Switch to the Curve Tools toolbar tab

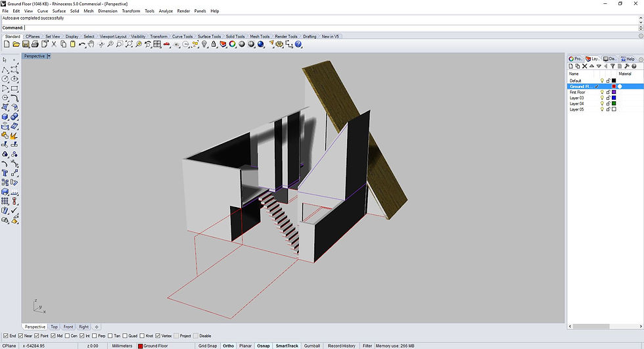(x=182, y=36)
